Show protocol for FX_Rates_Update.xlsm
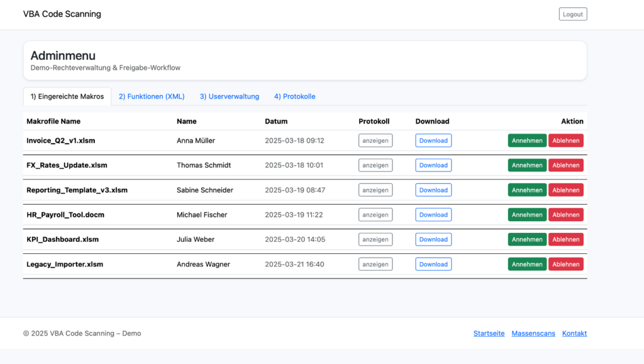644x364 pixels. [375, 165]
